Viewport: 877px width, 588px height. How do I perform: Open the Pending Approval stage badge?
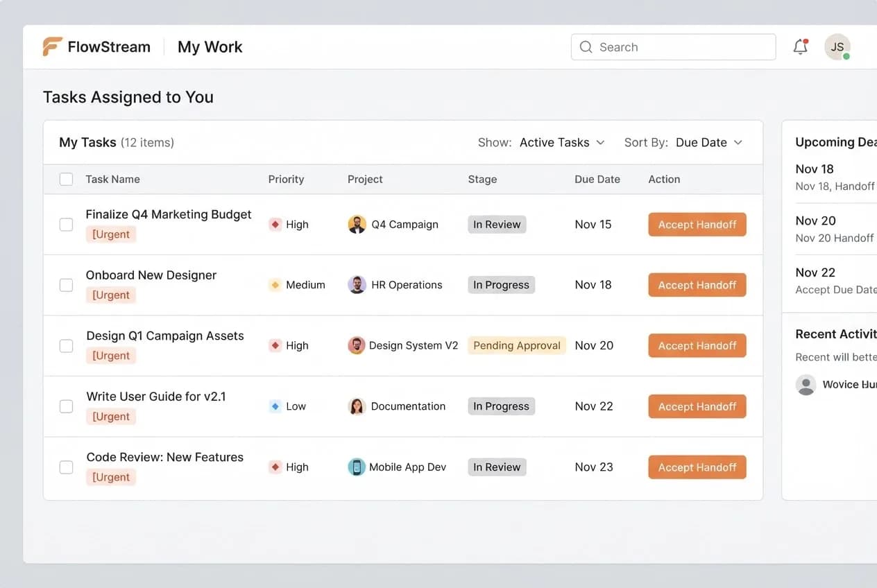[x=516, y=345]
